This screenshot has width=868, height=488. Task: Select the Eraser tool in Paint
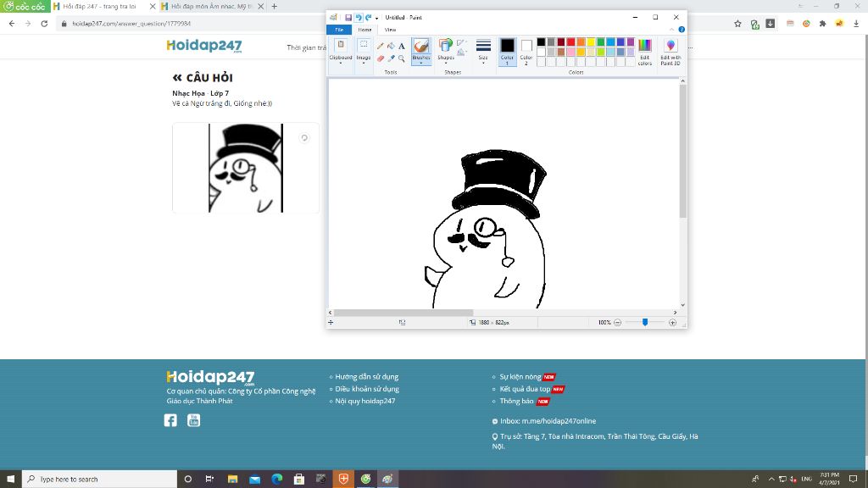pyautogui.click(x=381, y=58)
